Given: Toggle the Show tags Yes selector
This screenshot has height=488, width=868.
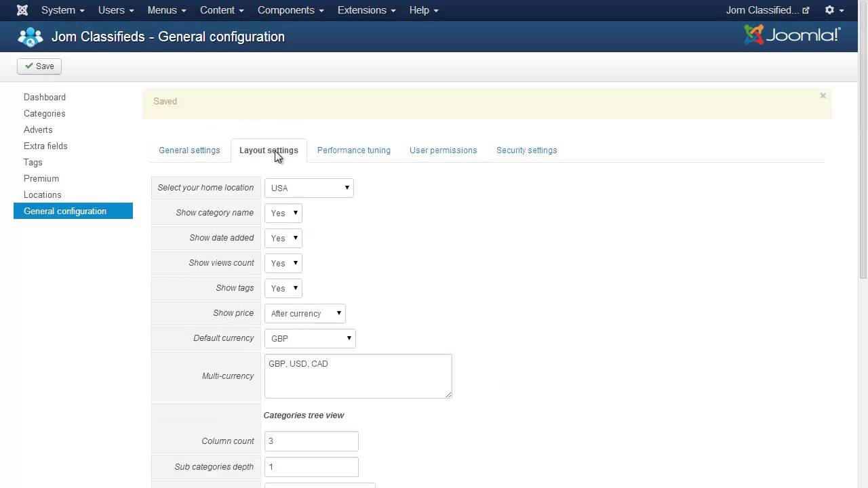Looking at the screenshot, I should (x=283, y=288).
